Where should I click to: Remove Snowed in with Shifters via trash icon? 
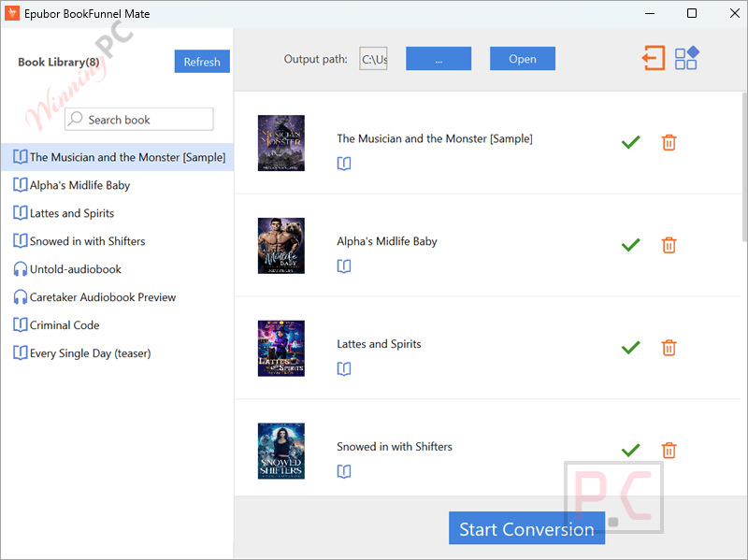coord(669,451)
